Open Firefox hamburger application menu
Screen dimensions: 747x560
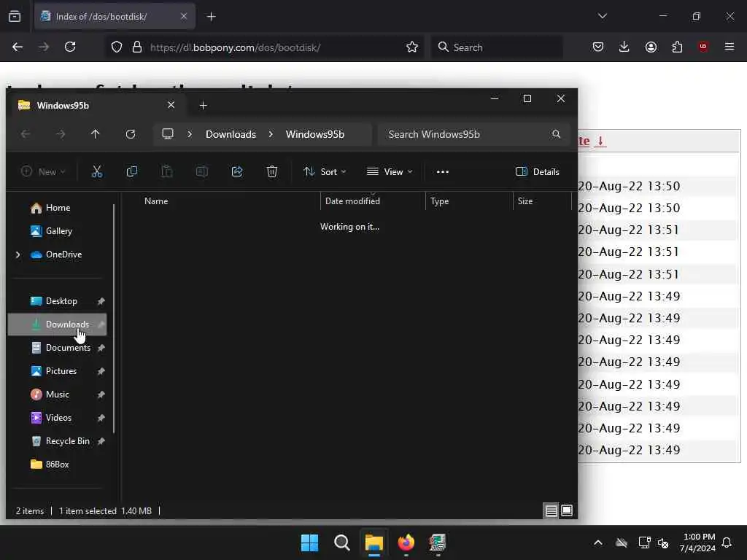(729, 47)
